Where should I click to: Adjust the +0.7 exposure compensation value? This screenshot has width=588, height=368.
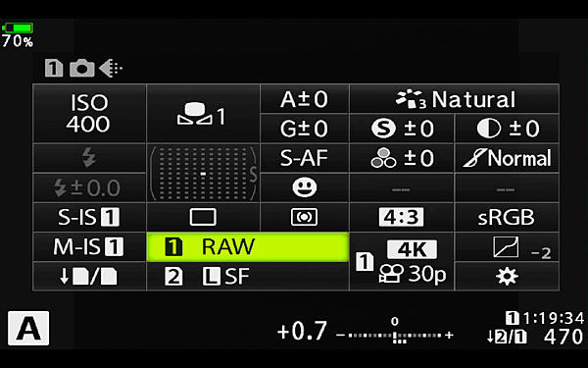point(302,332)
